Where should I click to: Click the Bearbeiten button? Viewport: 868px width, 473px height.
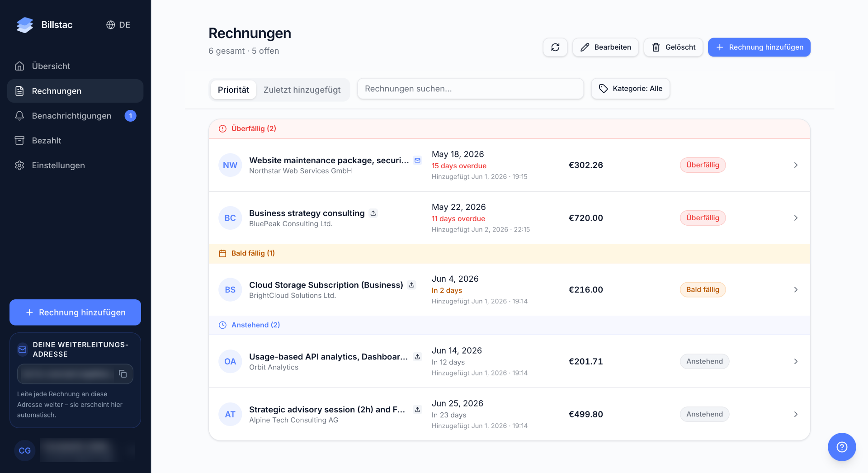point(605,47)
